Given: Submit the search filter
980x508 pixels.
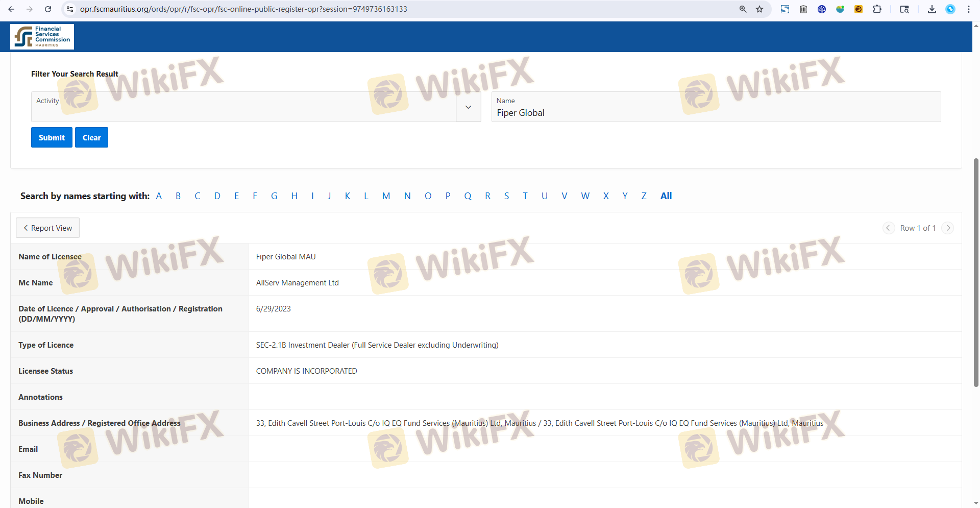Looking at the screenshot, I should (52, 137).
